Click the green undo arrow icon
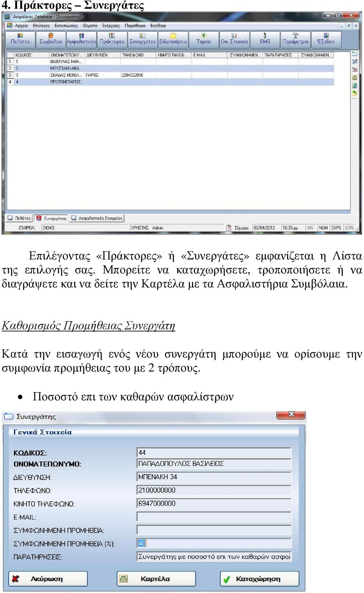Image resolution: width=364 pixels, height=593 pixels. coord(355,93)
